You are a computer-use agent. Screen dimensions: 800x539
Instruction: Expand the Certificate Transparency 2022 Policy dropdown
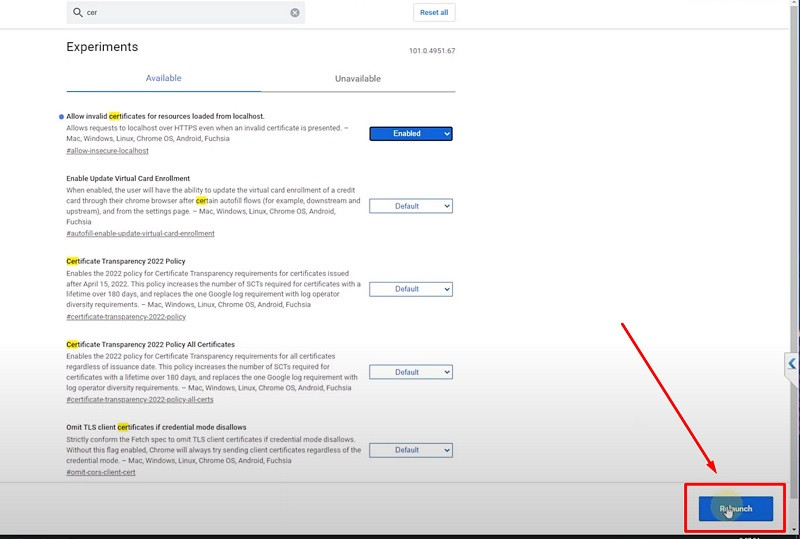[410, 289]
